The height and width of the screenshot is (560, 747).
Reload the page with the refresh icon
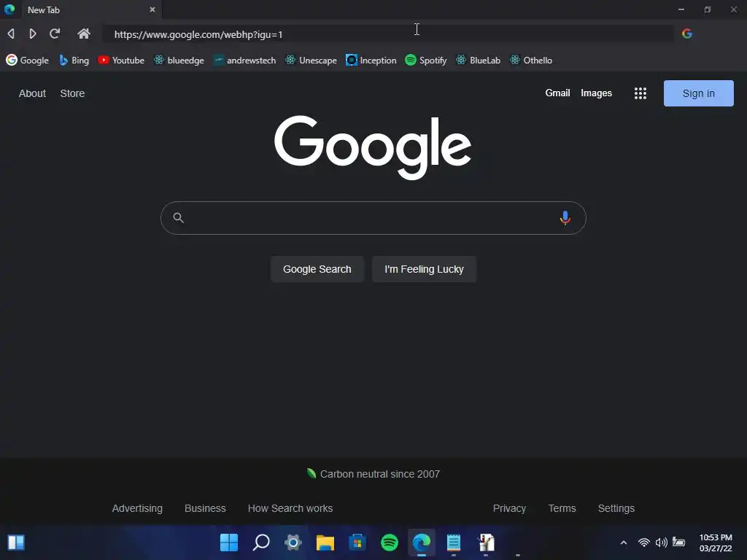55,34
